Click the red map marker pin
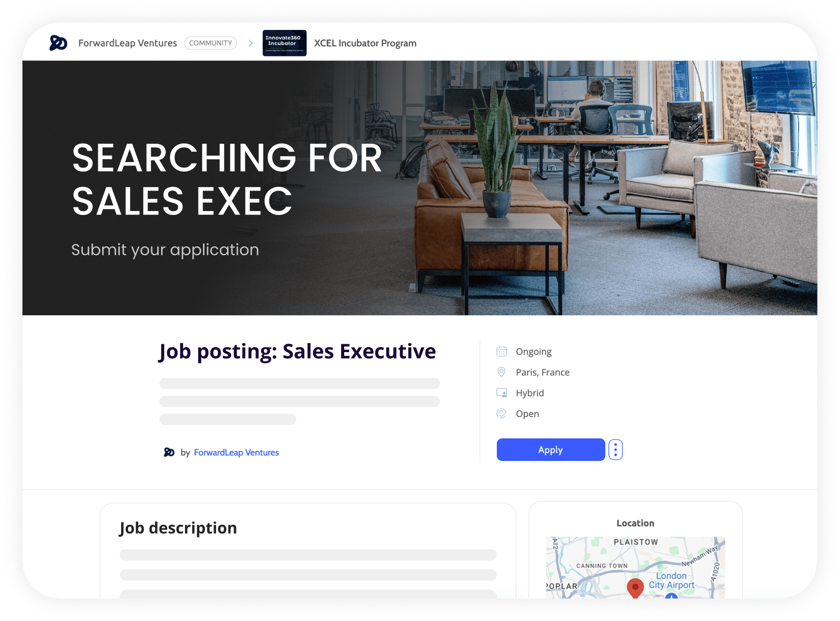 click(x=635, y=588)
